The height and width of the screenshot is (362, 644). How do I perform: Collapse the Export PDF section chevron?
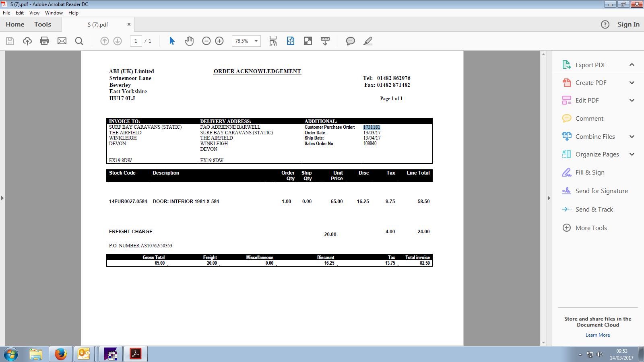coord(632,65)
